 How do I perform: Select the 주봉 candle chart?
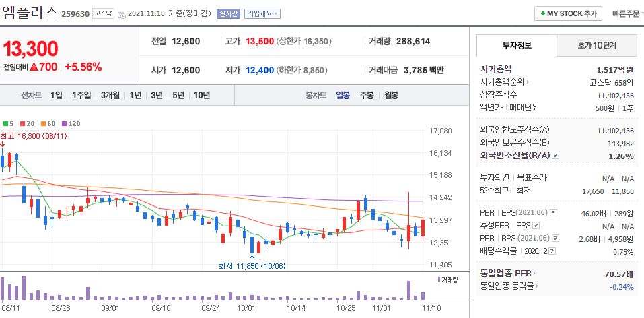point(367,96)
